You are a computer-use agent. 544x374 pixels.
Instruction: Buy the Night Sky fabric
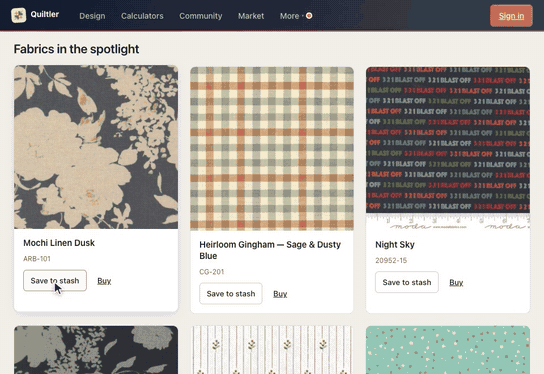(x=456, y=282)
